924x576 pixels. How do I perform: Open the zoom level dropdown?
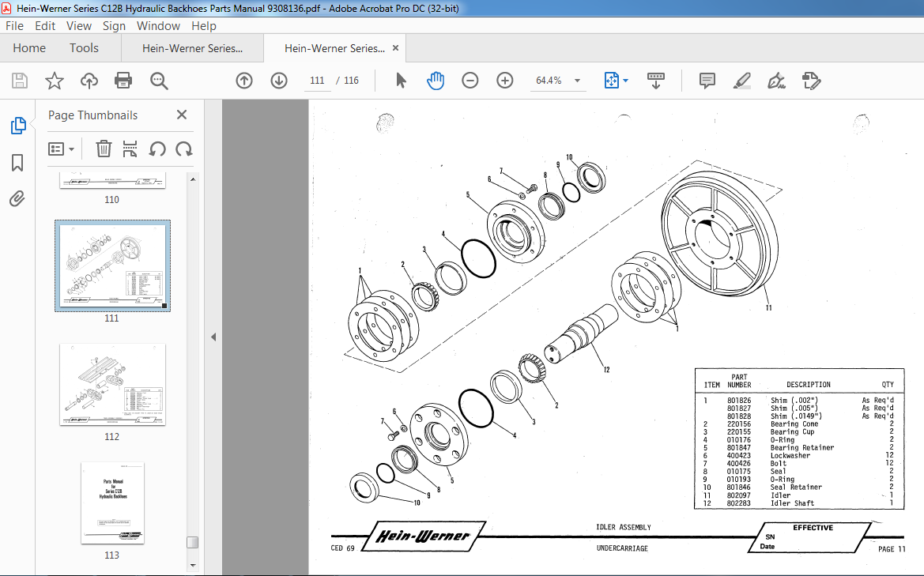[x=578, y=81]
